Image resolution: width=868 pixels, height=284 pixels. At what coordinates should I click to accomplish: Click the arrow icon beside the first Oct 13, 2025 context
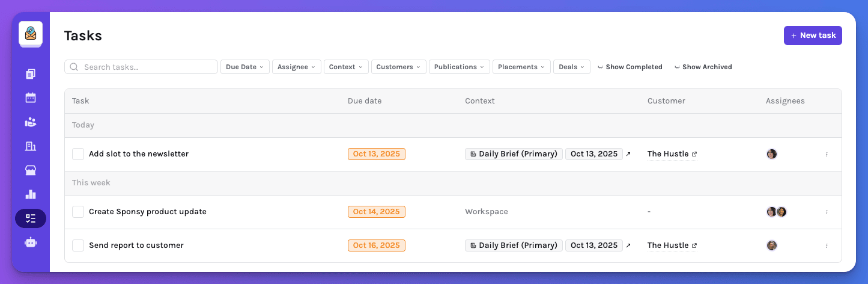pyautogui.click(x=628, y=154)
